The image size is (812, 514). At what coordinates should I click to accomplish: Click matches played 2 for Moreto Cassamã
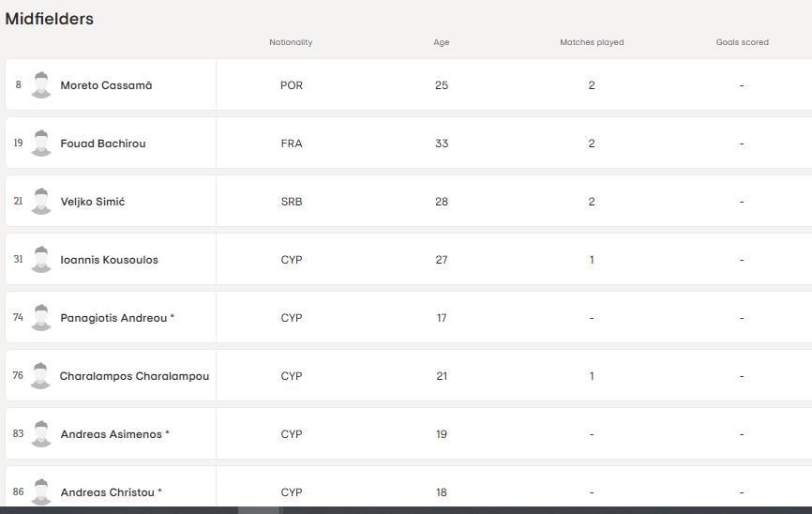click(x=592, y=85)
